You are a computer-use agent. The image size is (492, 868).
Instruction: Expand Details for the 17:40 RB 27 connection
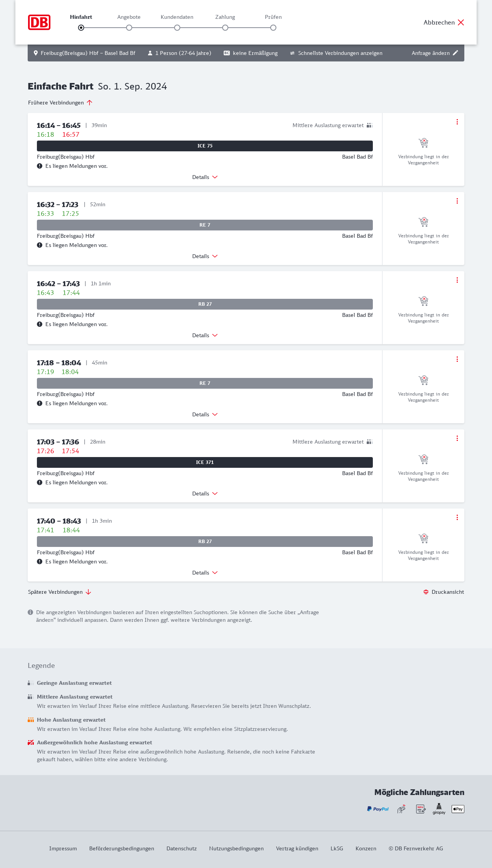point(205,573)
